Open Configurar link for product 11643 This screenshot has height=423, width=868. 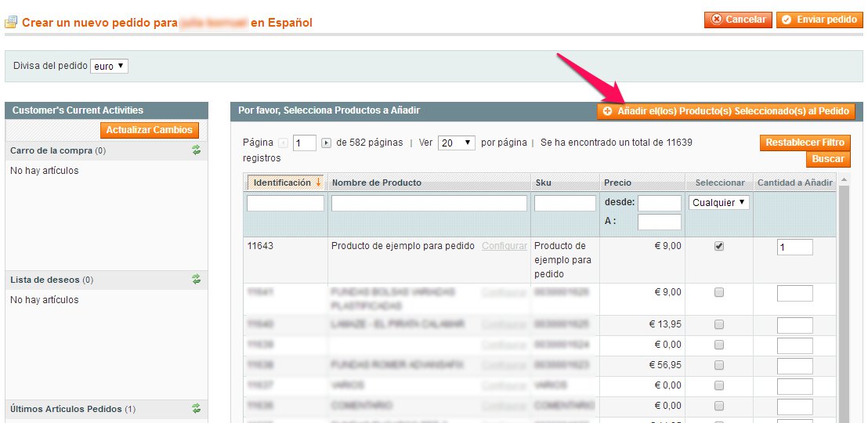[504, 246]
